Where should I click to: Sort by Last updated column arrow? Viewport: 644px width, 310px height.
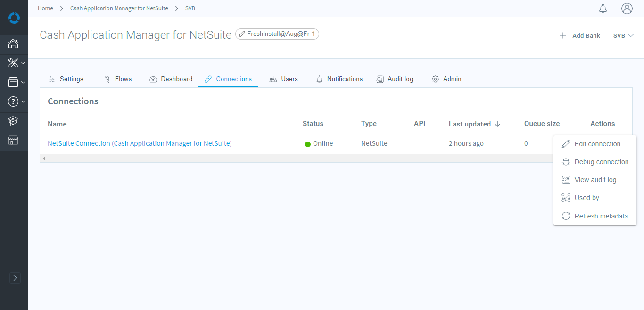point(497,124)
